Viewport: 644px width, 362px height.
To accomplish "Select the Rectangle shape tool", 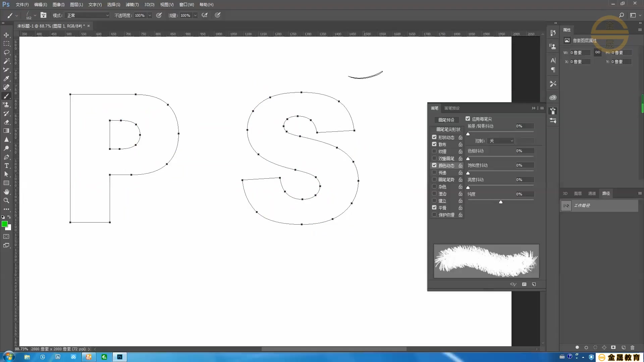I will click(x=6, y=183).
